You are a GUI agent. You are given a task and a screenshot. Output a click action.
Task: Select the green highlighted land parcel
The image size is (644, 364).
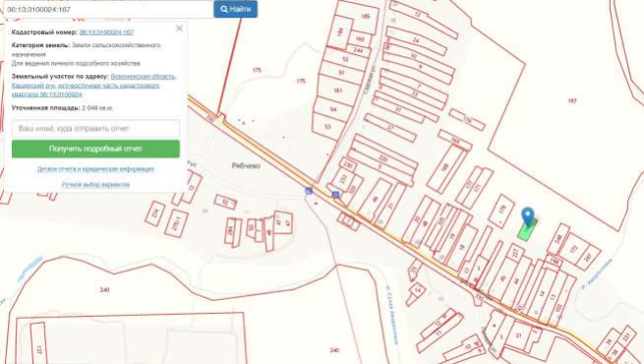[x=526, y=230]
